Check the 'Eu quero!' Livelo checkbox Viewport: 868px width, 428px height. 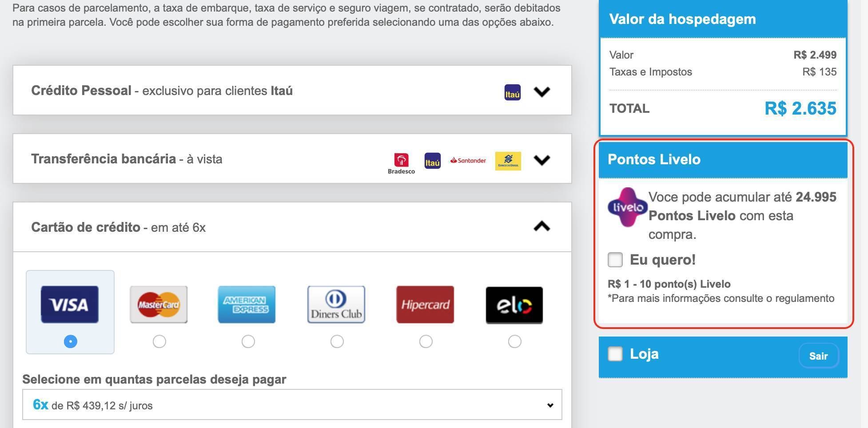pyautogui.click(x=615, y=260)
